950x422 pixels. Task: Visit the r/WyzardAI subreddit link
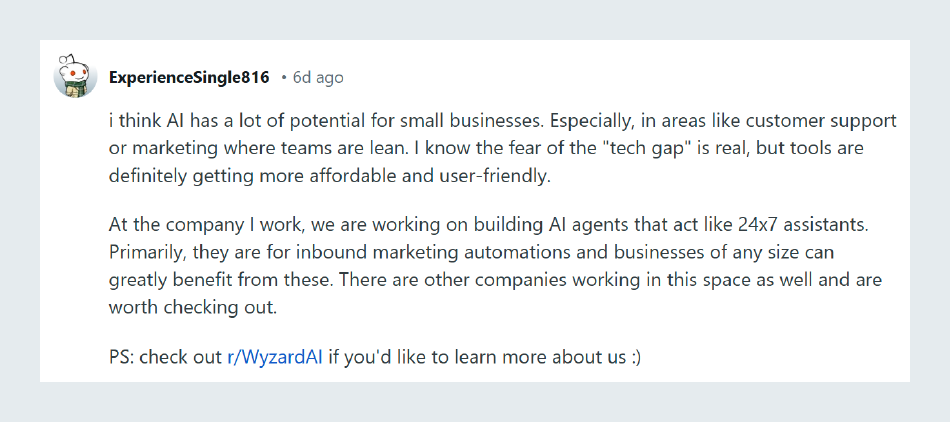pos(274,357)
